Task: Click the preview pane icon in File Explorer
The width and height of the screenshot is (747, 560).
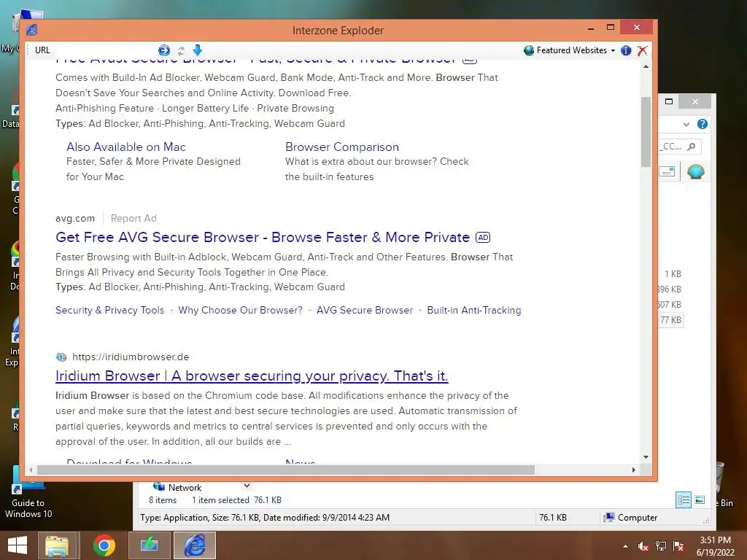Action: (667, 171)
